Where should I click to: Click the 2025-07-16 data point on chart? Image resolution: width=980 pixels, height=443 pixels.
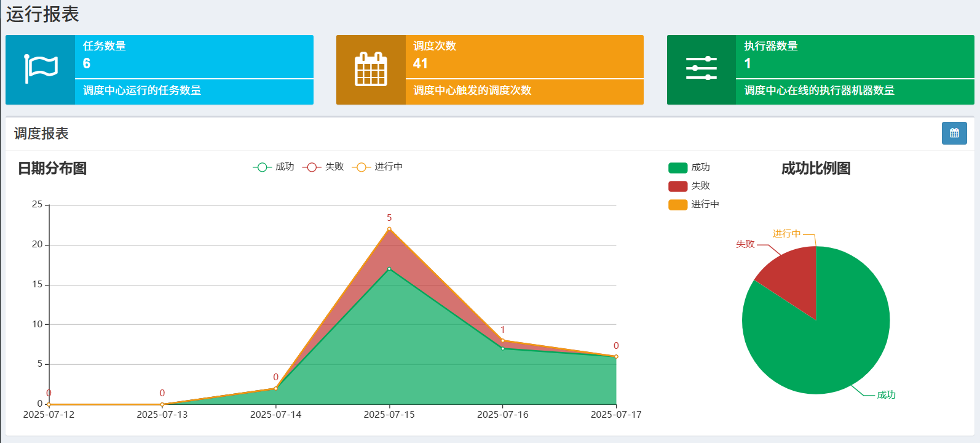pyautogui.click(x=503, y=341)
